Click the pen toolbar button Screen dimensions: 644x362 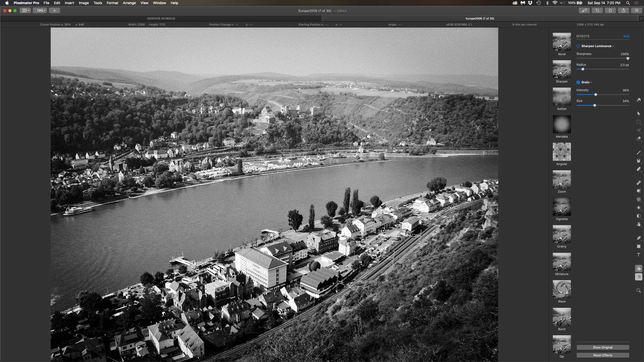[x=584, y=11]
